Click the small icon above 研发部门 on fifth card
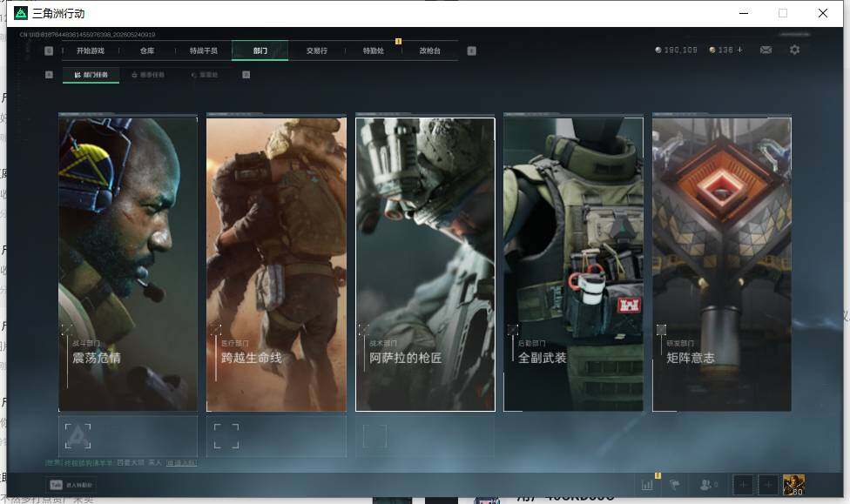The width and height of the screenshot is (850, 504). tap(661, 330)
